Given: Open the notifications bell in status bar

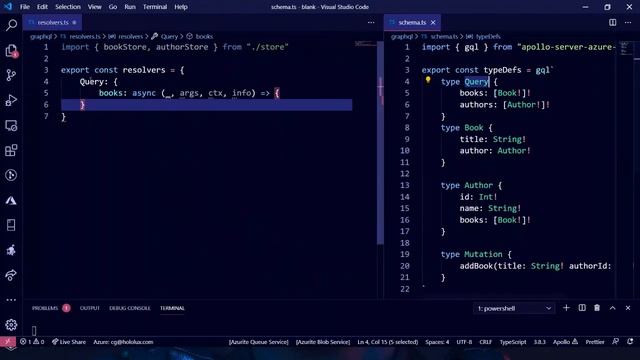Looking at the screenshot, I should 630,342.
